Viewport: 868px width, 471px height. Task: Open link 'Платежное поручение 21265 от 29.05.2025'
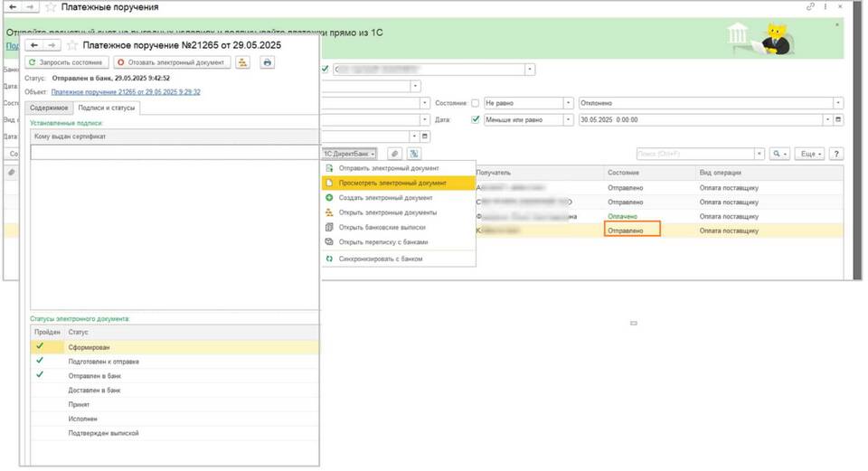pos(126,91)
